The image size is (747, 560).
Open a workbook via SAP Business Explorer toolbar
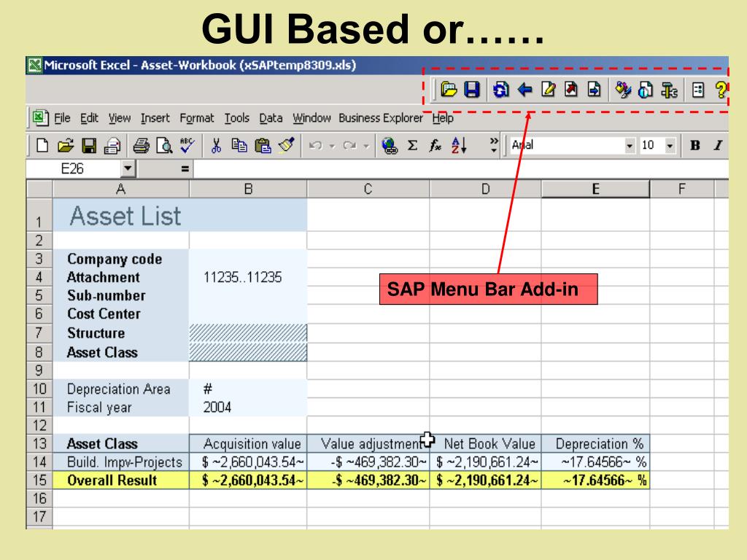tap(449, 90)
